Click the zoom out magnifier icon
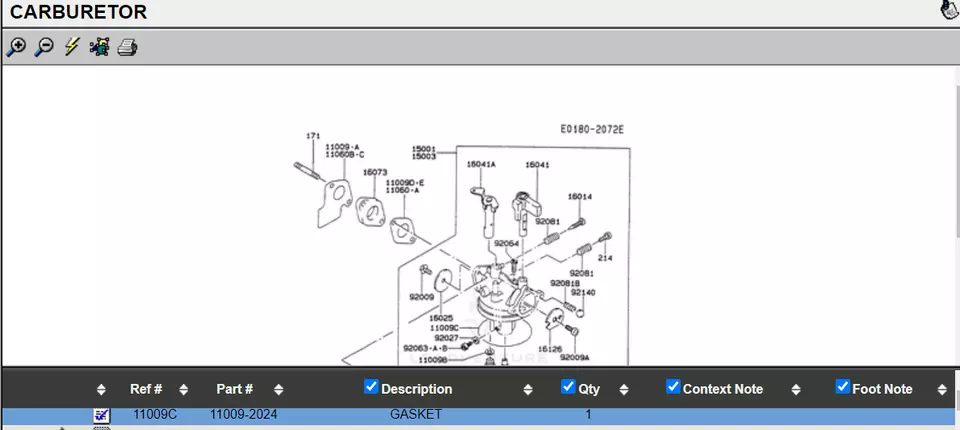This screenshot has width=960, height=430. [x=44, y=47]
